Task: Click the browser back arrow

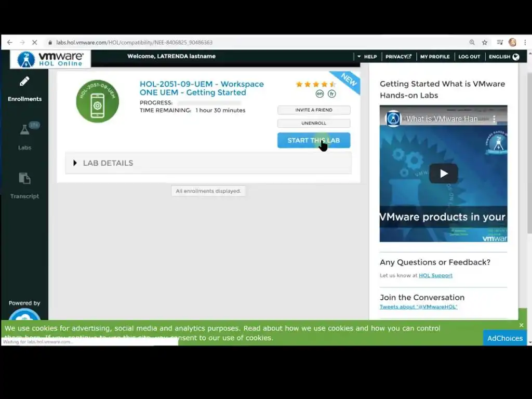Action: [x=9, y=43]
